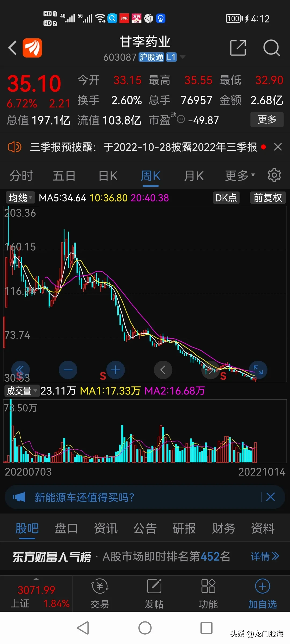Zoom out chart with minus button
The width and height of the screenshot is (290, 644).
point(68,370)
